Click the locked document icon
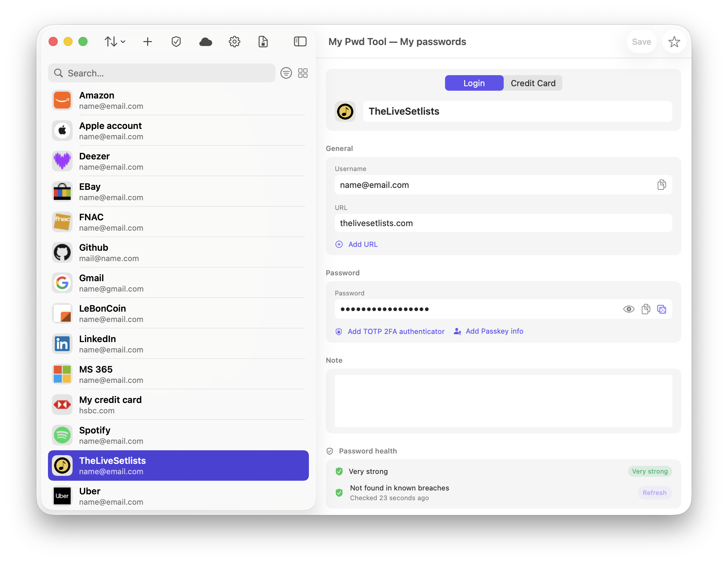This screenshot has width=728, height=563. pyautogui.click(x=263, y=42)
